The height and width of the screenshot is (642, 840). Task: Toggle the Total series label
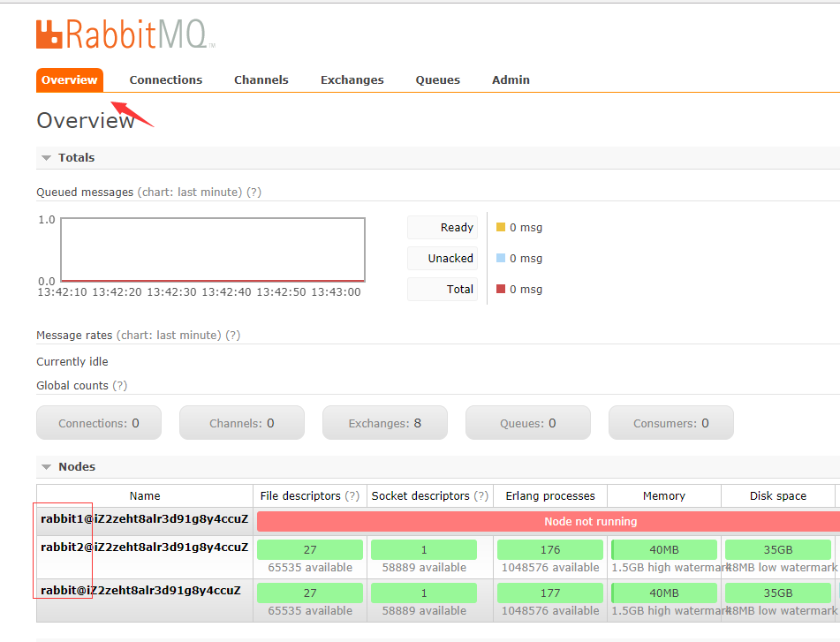point(443,290)
